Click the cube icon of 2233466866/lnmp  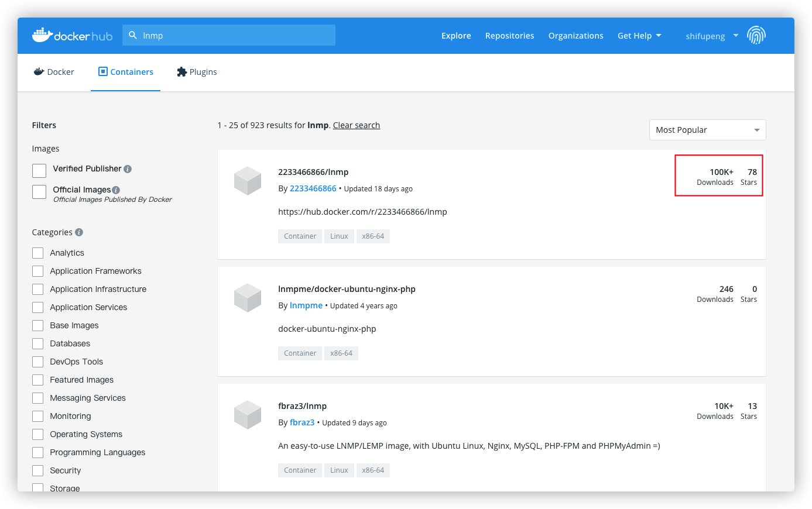248,181
